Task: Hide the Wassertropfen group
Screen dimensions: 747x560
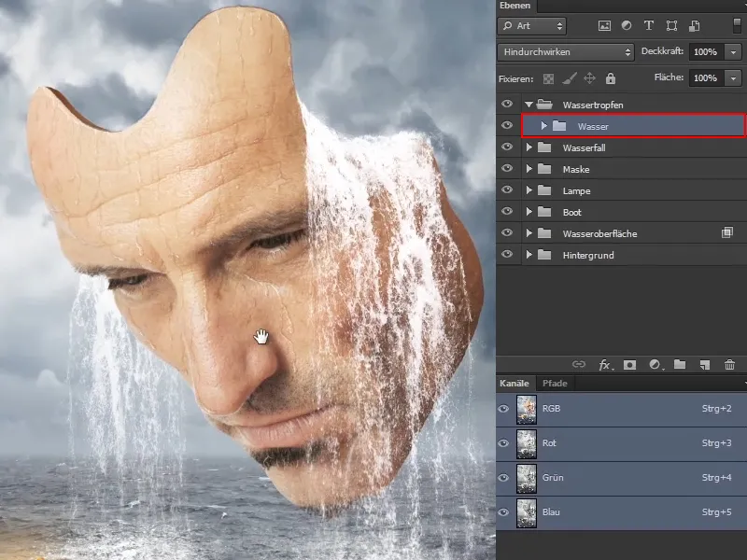Action: click(507, 104)
